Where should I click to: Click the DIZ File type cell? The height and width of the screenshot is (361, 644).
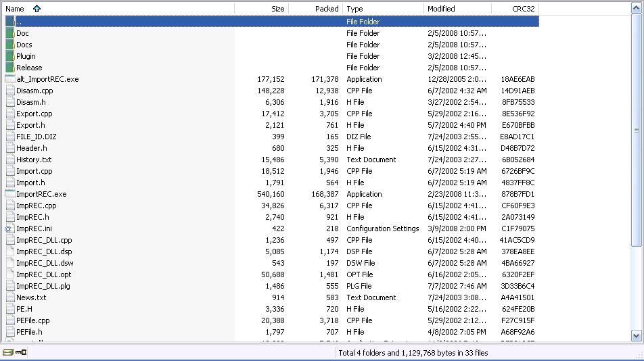click(359, 137)
